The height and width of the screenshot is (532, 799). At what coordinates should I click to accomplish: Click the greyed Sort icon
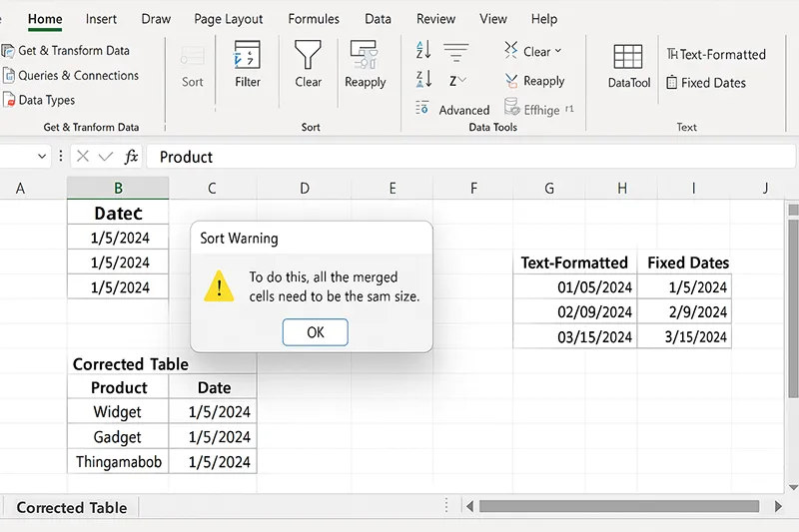[x=192, y=56]
